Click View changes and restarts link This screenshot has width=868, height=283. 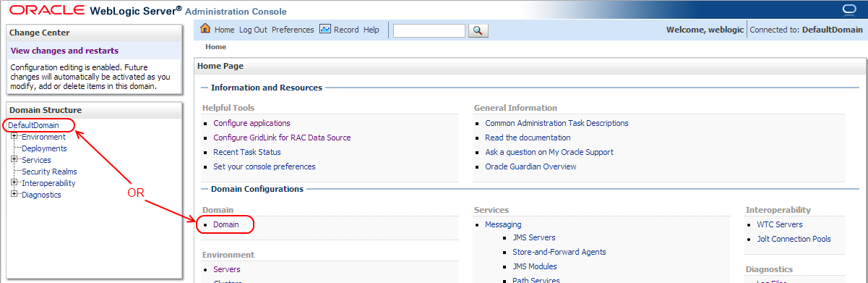click(x=64, y=51)
